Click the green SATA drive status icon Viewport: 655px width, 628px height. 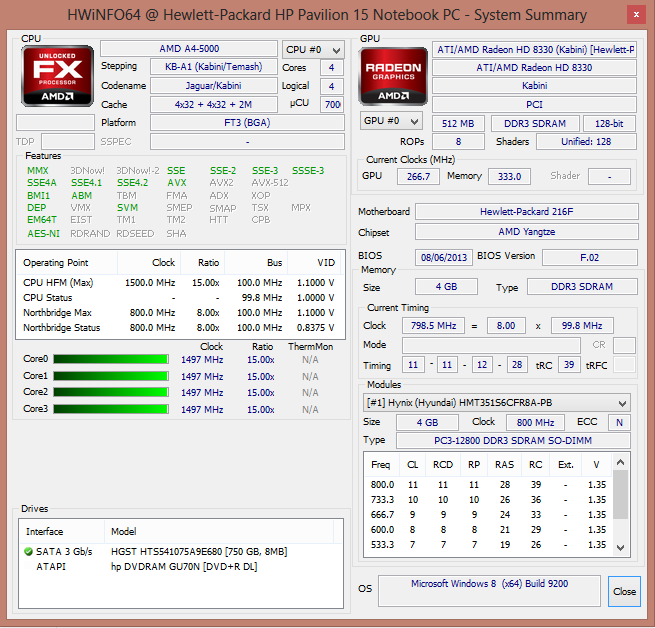(x=28, y=552)
